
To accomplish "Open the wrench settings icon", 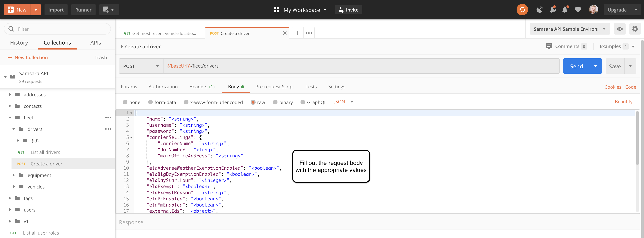I will click(552, 10).
